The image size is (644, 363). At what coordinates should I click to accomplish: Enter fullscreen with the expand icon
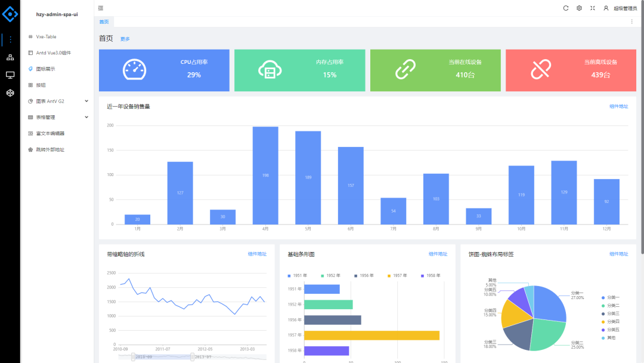[x=593, y=8]
